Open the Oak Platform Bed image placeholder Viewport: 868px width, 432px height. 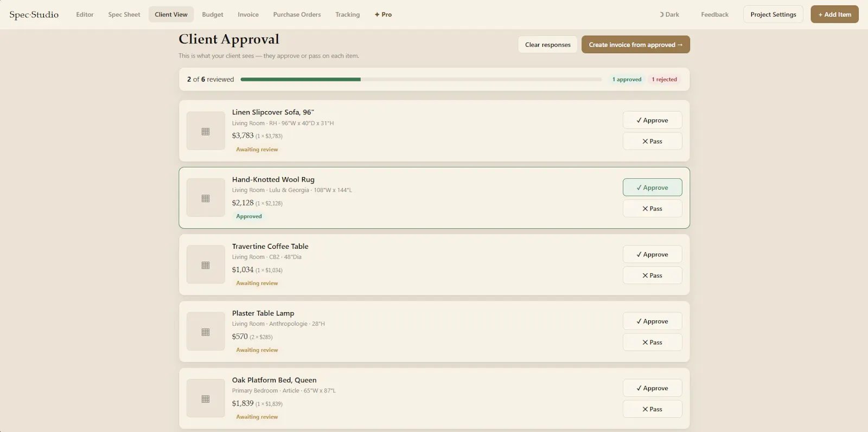(x=206, y=398)
